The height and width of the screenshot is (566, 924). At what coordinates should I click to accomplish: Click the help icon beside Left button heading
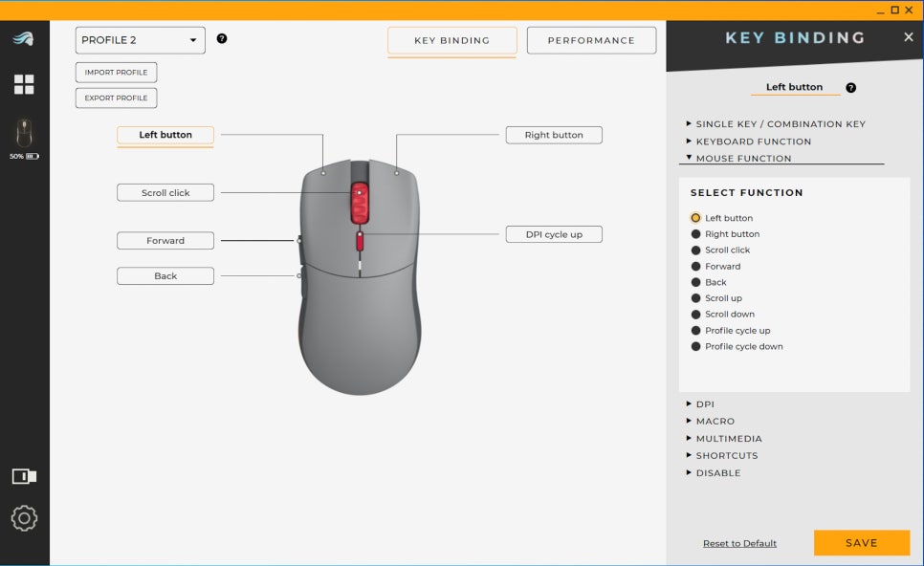tap(851, 88)
